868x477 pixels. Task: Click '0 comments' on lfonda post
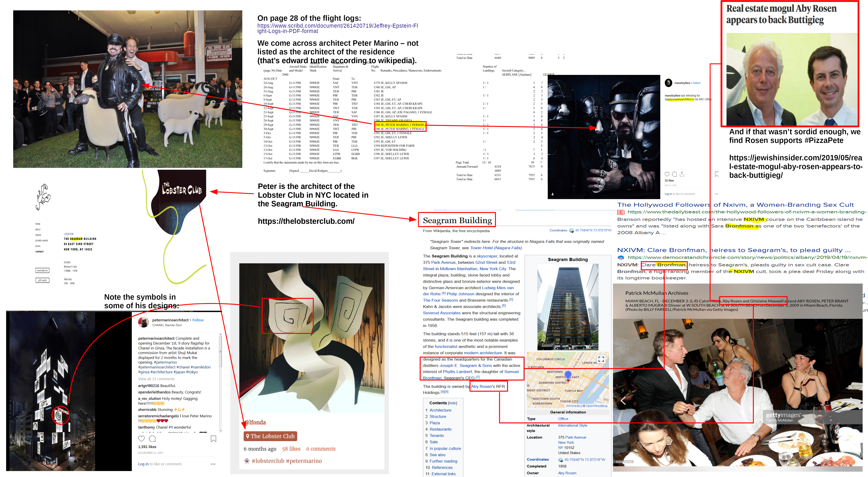tap(321, 449)
